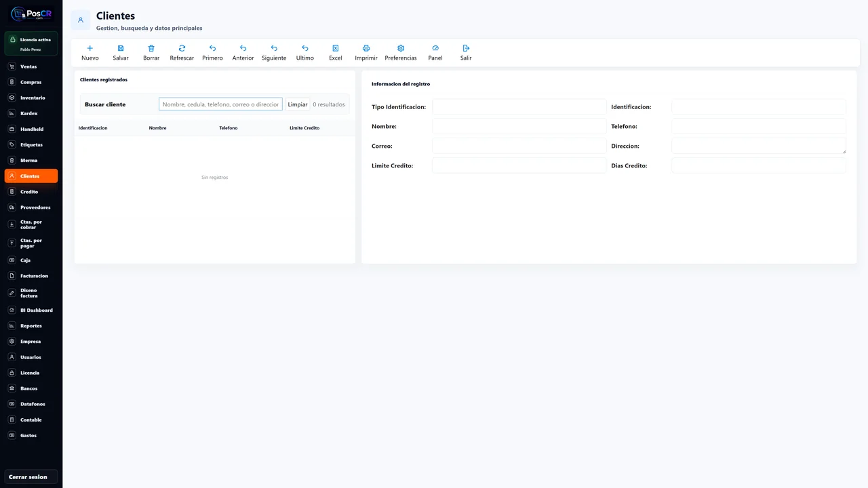This screenshot has height=488, width=868.
Task: Open Credito in the sidebar
Action: (x=31, y=192)
